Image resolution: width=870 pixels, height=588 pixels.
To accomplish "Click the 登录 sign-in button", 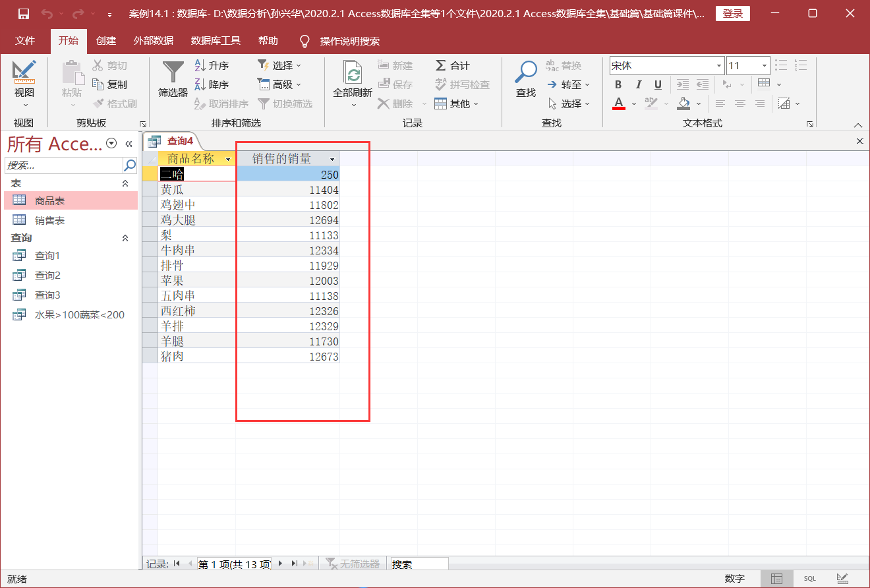I will [733, 13].
